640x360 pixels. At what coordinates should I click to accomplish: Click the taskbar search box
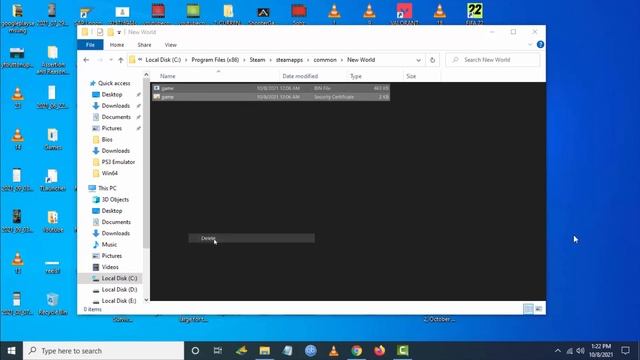point(104,351)
